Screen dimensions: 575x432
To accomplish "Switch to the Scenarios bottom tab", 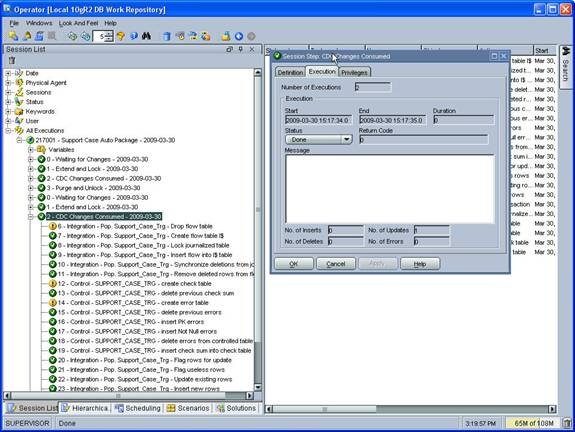I will pyautogui.click(x=188, y=408).
